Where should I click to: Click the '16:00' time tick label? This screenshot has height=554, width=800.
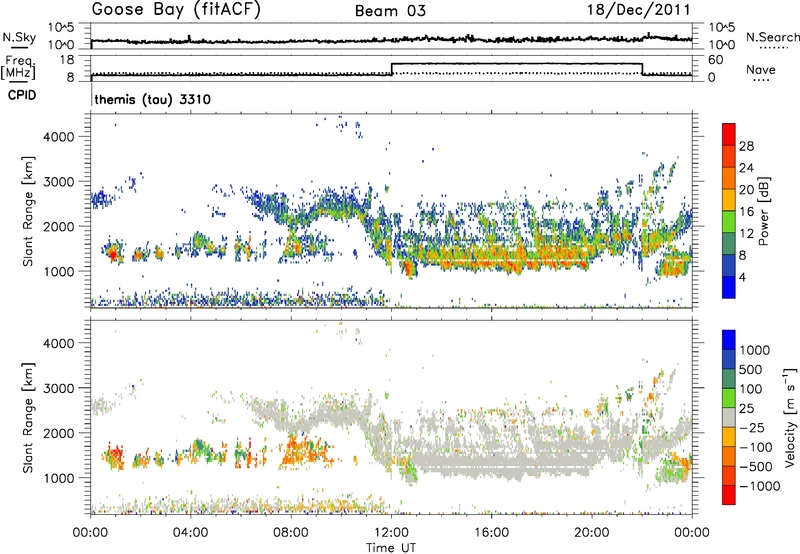click(491, 533)
